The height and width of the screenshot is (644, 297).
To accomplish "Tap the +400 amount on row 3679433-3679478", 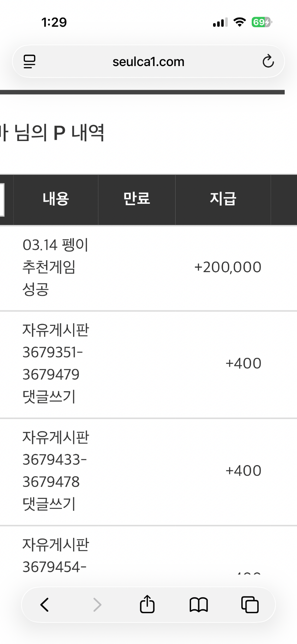I will 244,470.
